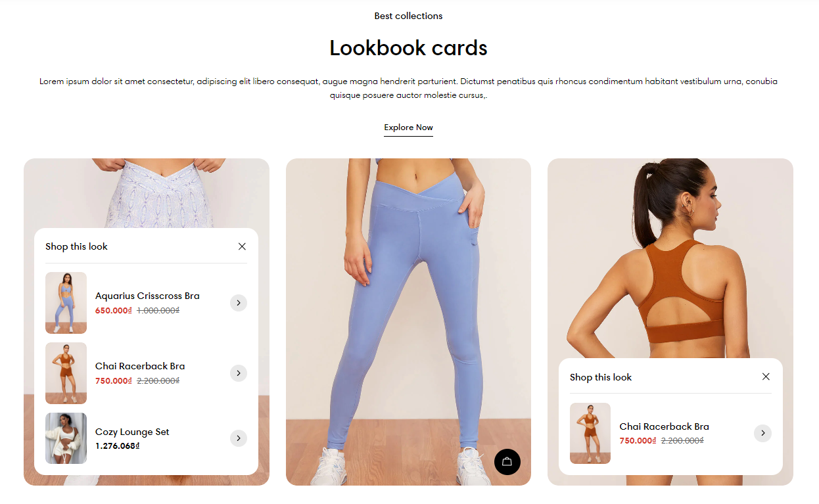Open the shopping bag icon on leggings card

[x=507, y=462]
